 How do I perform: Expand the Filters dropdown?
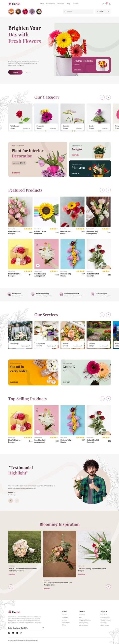pos(103,12)
